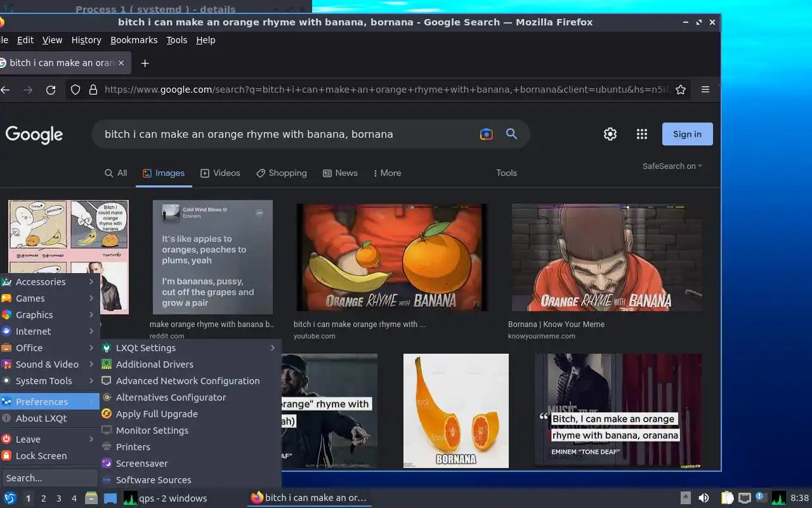Viewport: 812px width, 508px height.
Task: Open the search Tools button
Action: (x=506, y=173)
